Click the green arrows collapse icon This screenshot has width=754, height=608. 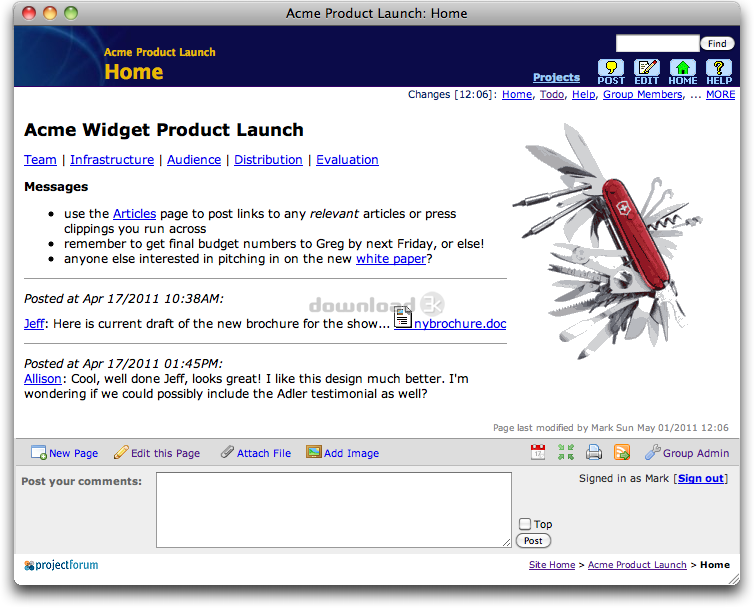(566, 453)
